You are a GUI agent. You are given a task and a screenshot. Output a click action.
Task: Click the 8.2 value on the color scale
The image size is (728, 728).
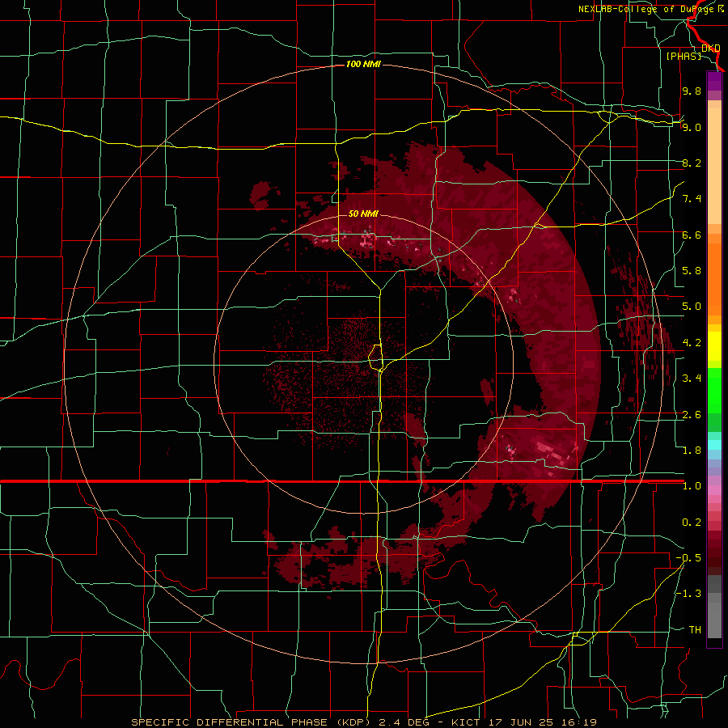(692, 163)
